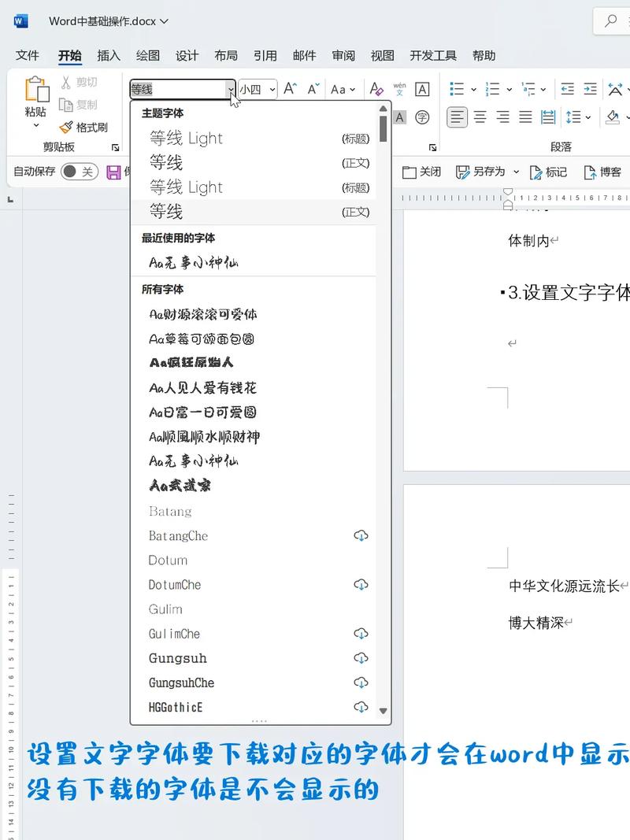Click the Decrease Indent icon
The image size is (630, 840).
click(567, 89)
